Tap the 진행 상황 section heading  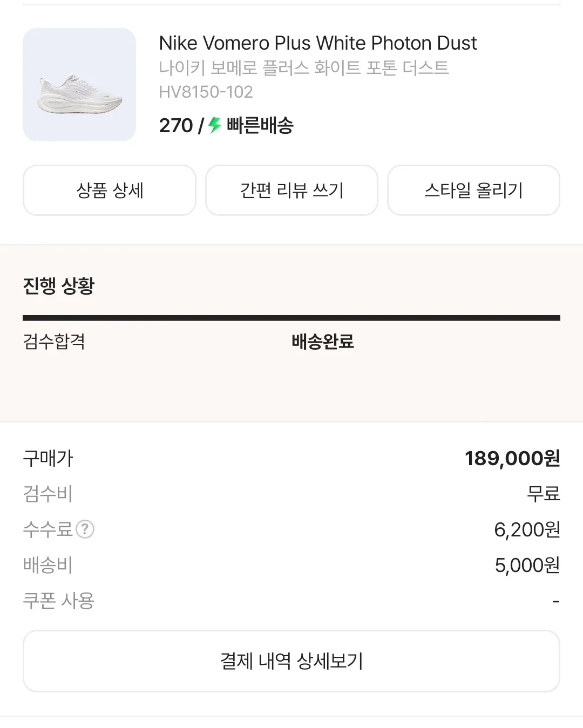[59, 285]
